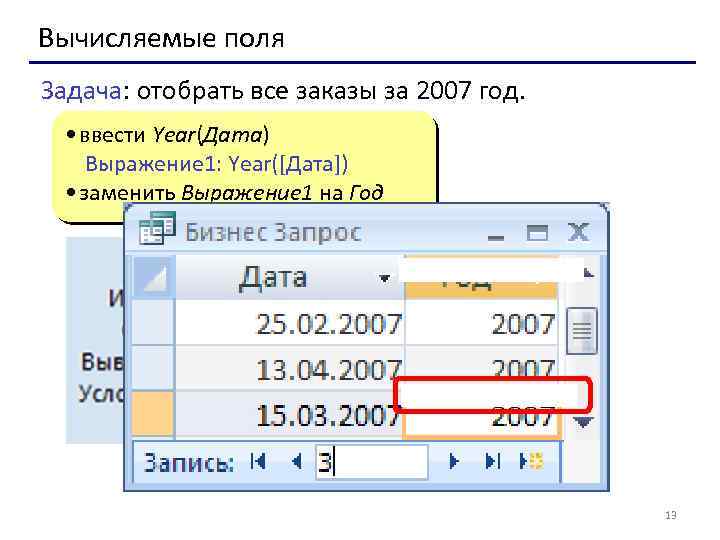720x540 pixels.
Task: Click the scrollbar up arrow
Action: click(x=588, y=273)
